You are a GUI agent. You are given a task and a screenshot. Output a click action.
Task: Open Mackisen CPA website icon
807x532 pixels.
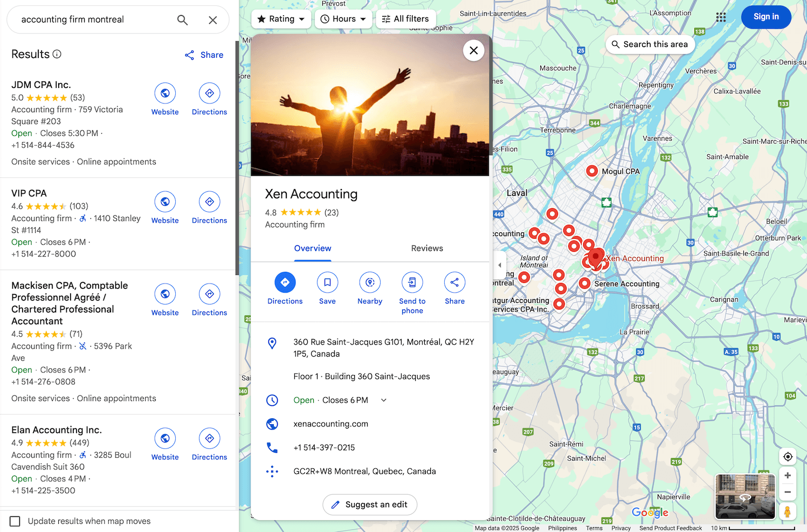[x=165, y=294]
